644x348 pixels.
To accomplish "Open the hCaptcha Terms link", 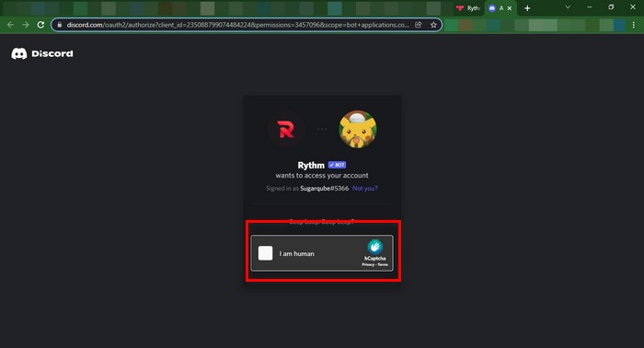I will click(383, 264).
